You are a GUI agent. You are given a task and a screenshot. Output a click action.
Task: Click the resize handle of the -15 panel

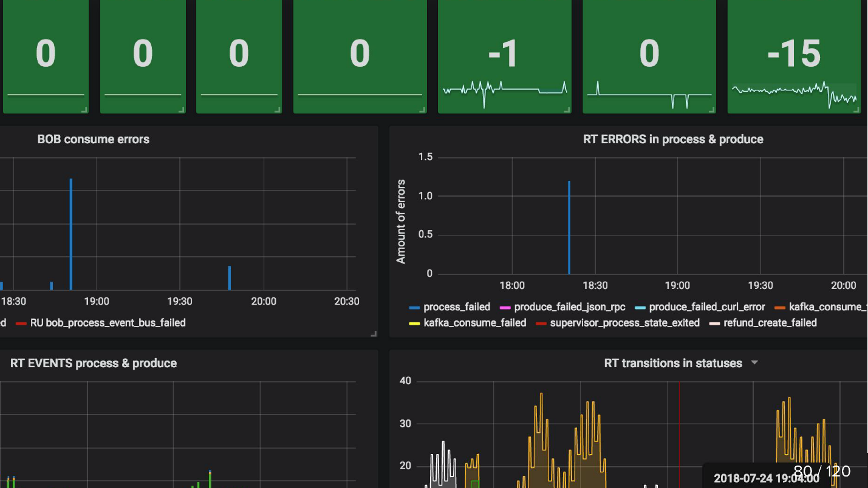(x=857, y=110)
